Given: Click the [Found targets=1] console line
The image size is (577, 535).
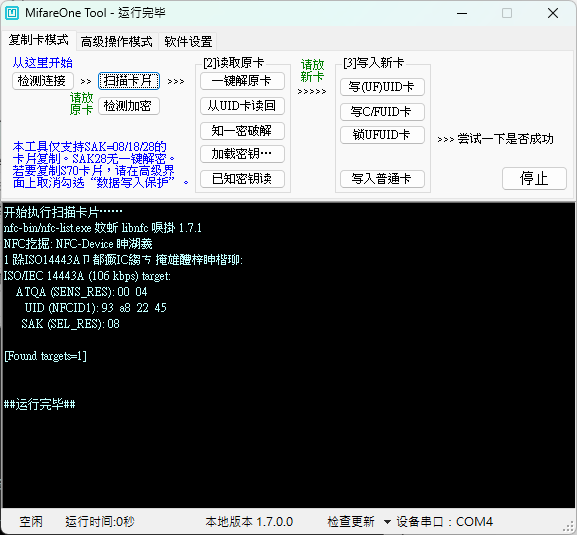Looking at the screenshot, I should click(45, 356).
